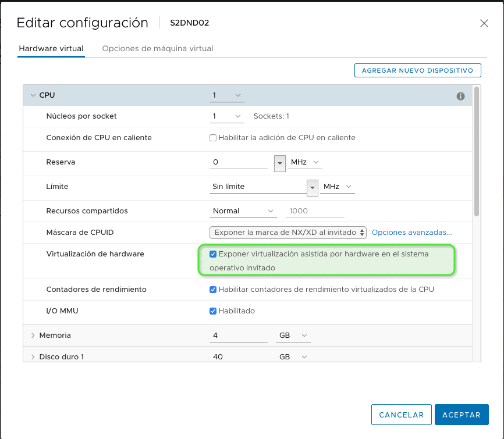This screenshot has height=439, width=504.
Task: Expand the Memoria section
Action: click(33, 336)
